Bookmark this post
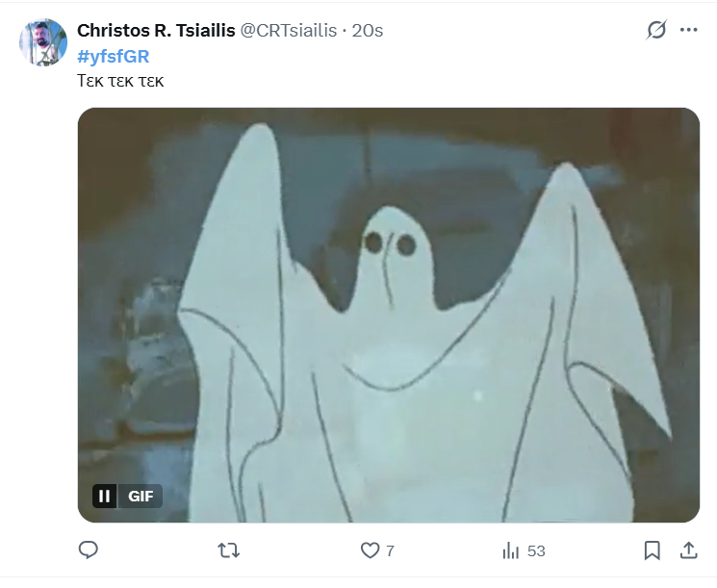Screen dimensions: 717x588 tap(653, 550)
